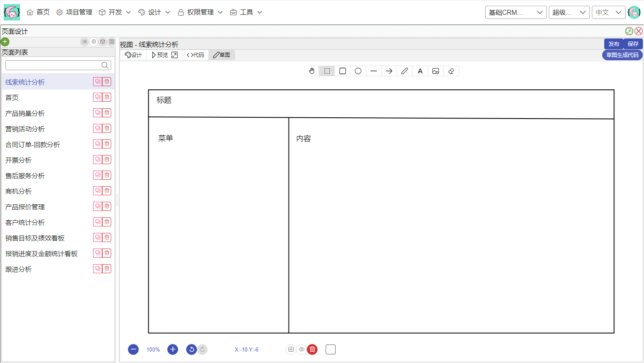Viewport: 644px width, 363px height.
Task: Open the 基础CRM project dropdown
Action: tap(516, 12)
